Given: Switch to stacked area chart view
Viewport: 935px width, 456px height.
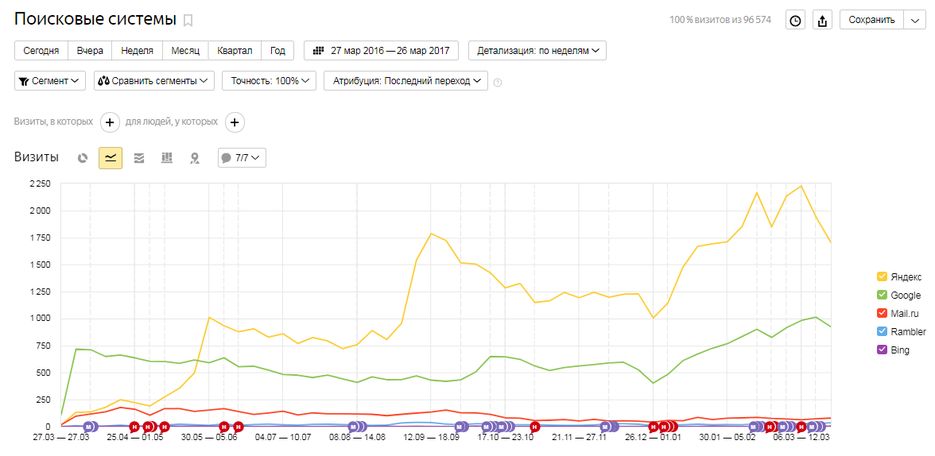Looking at the screenshot, I should coord(139,158).
